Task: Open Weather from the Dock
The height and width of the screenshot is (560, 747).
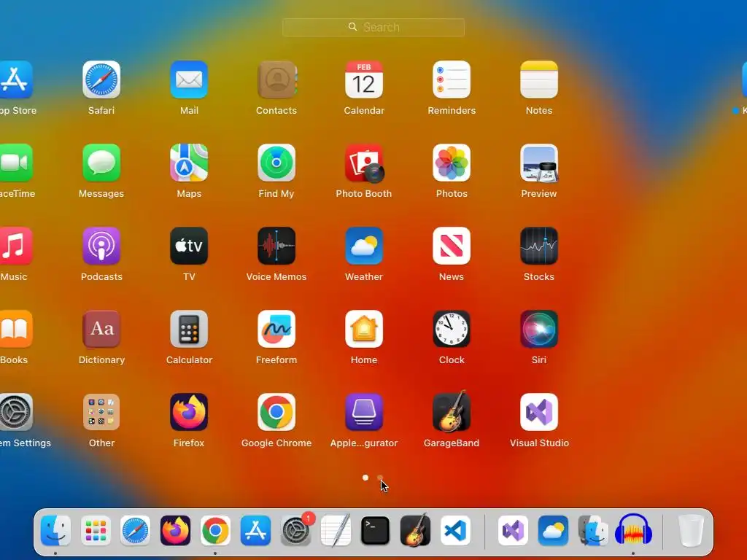Action: (x=553, y=531)
